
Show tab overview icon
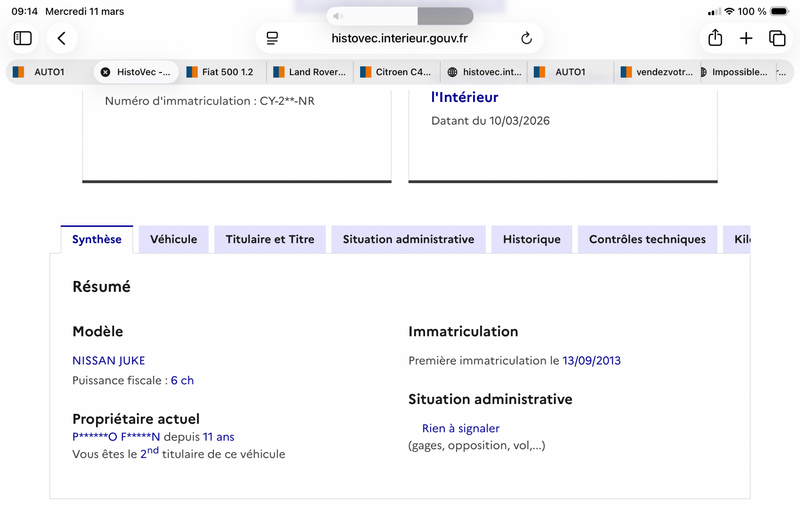coord(777,38)
